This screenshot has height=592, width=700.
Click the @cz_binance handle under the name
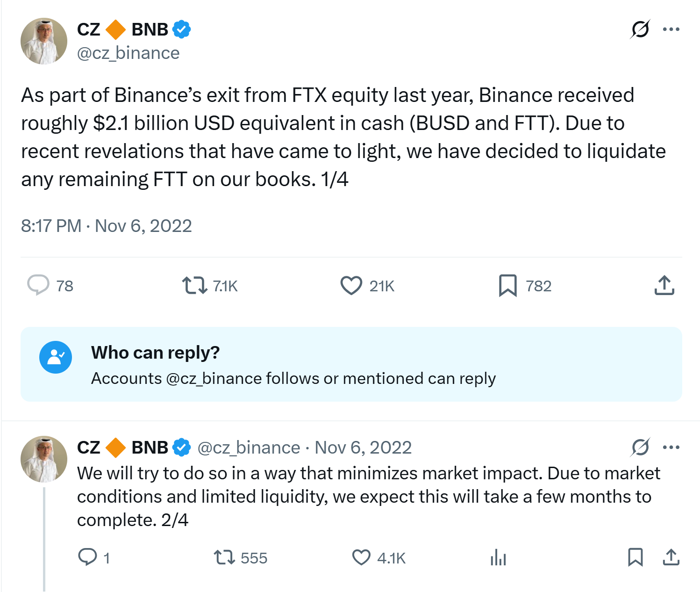(128, 53)
